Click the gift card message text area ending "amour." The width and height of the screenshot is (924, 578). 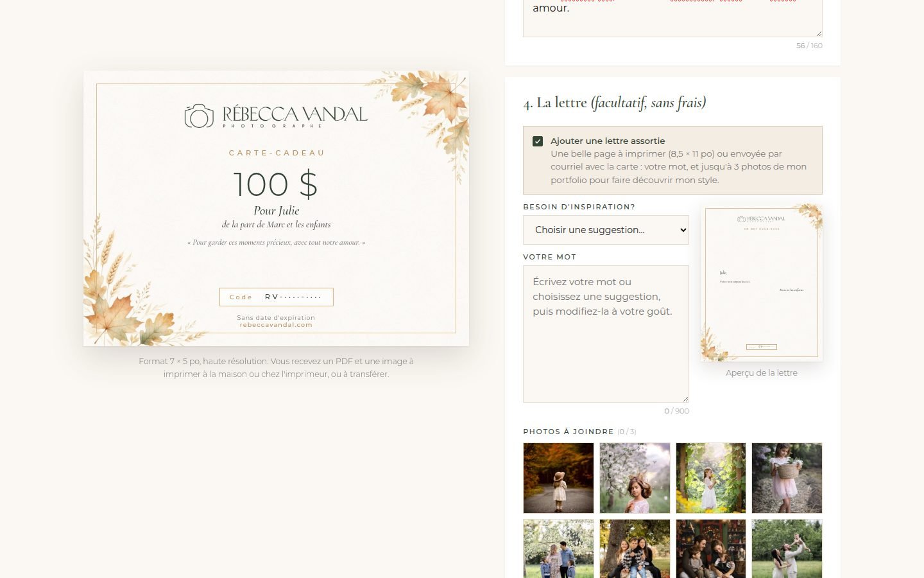pyautogui.click(x=672, y=18)
